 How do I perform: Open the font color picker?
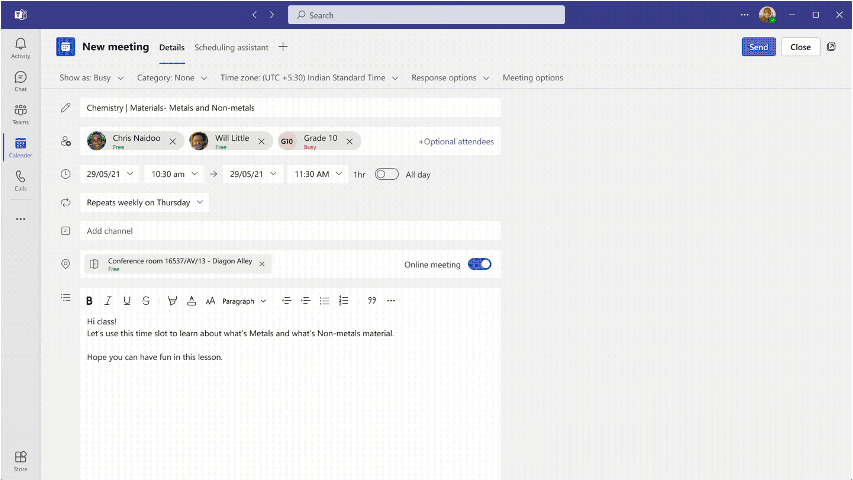[191, 300]
